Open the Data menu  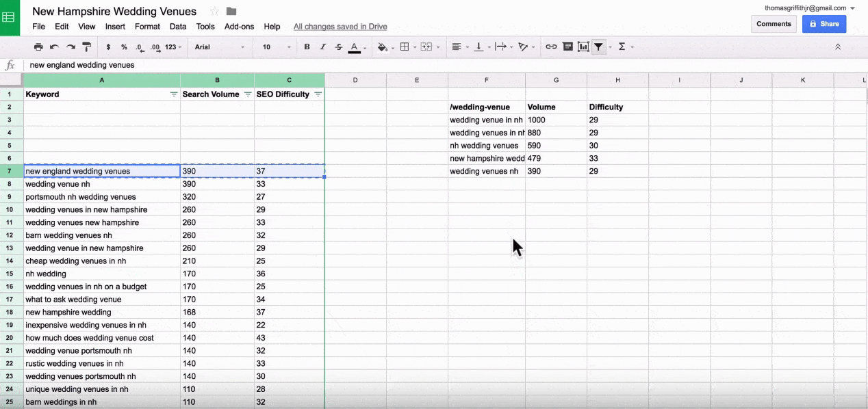pyautogui.click(x=178, y=27)
